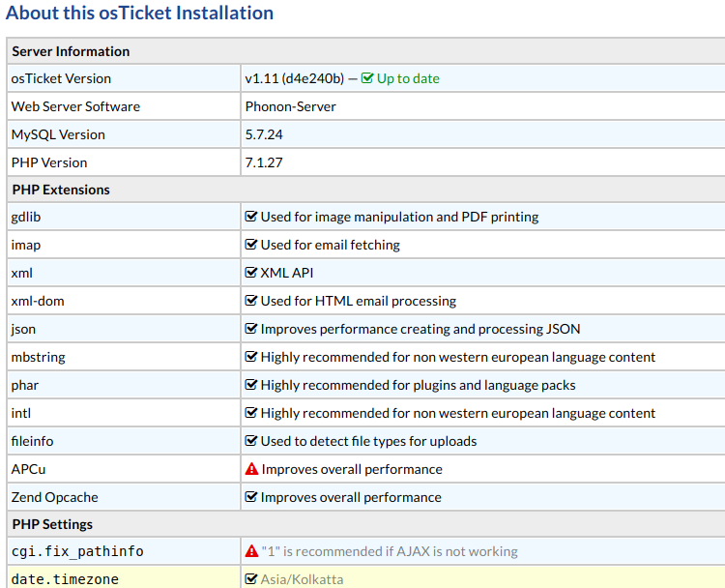Click the green Up to date check icon
The image size is (725, 588).
(x=367, y=78)
